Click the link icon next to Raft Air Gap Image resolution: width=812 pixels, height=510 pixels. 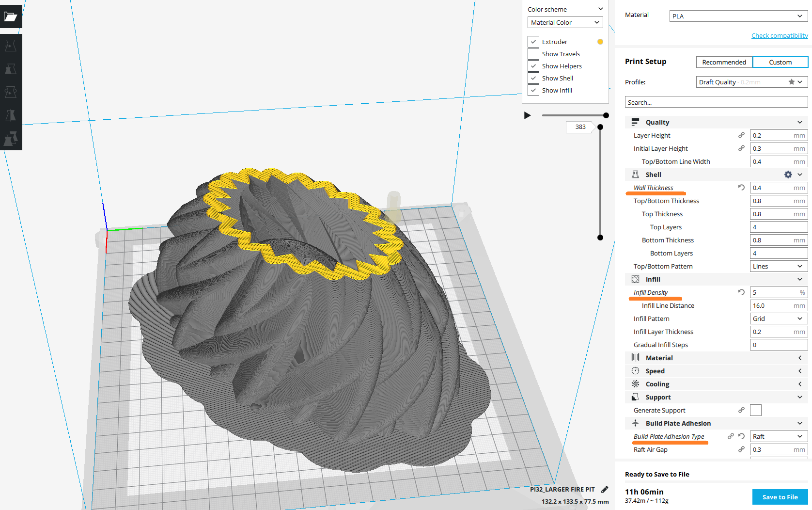[x=741, y=449]
